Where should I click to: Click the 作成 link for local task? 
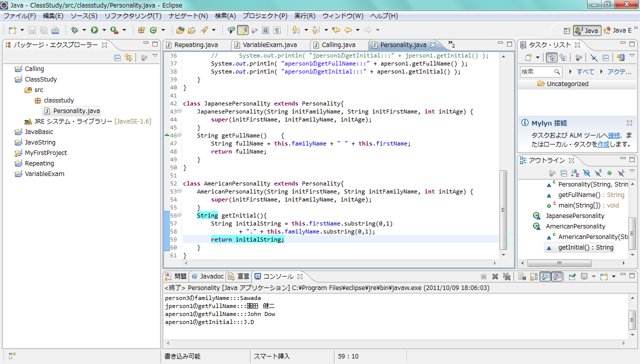point(603,144)
